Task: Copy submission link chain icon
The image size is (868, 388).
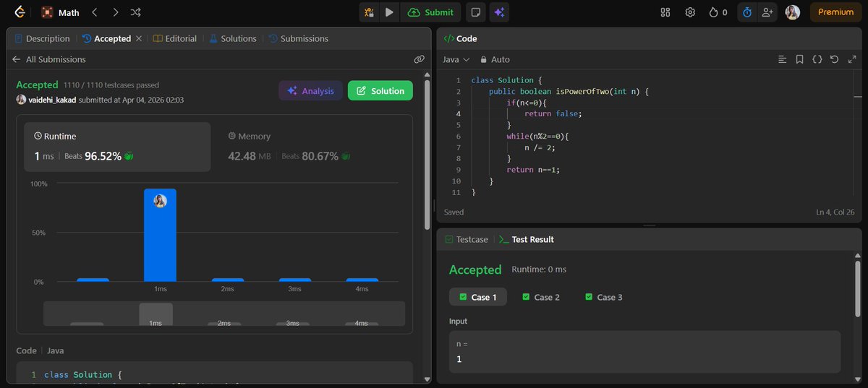Action: [419, 59]
